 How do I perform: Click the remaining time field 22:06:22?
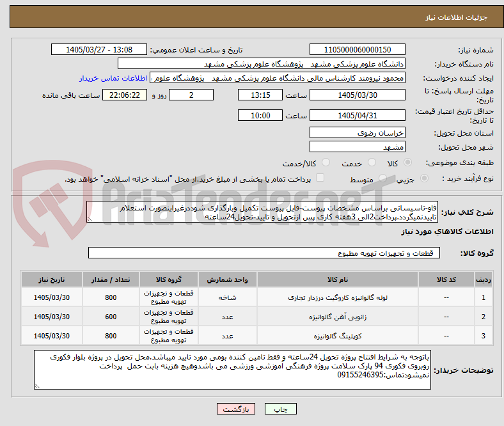point(125,95)
